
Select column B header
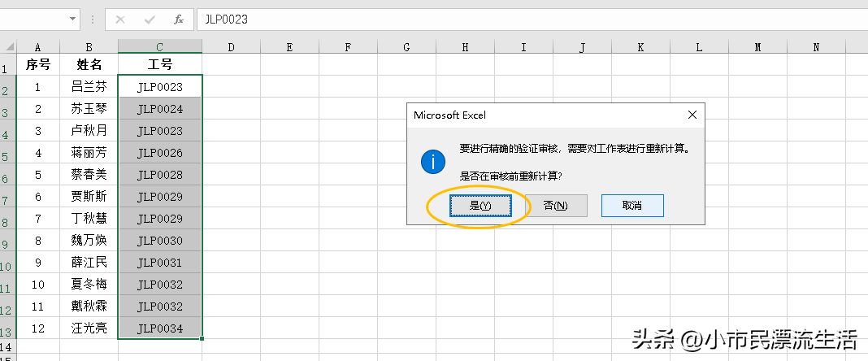click(x=89, y=47)
